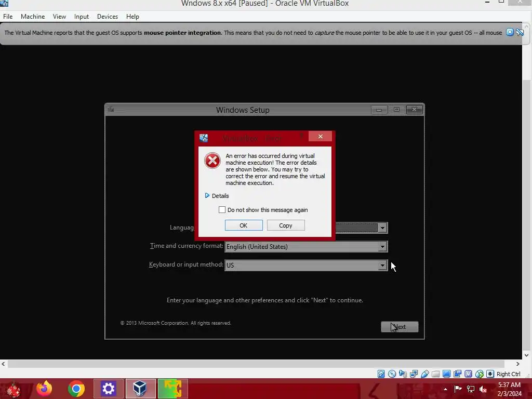Click 'English (United States)' in the time format field
The height and width of the screenshot is (399, 532).
(x=257, y=247)
